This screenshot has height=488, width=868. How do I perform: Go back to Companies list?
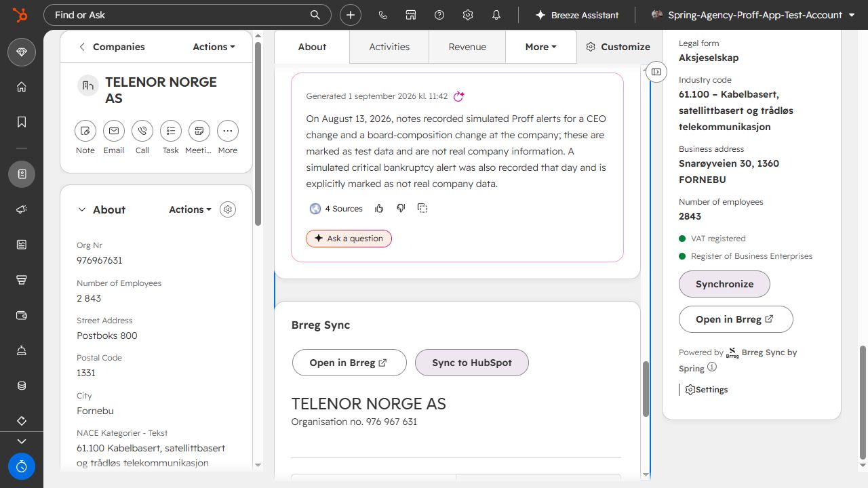click(x=111, y=47)
